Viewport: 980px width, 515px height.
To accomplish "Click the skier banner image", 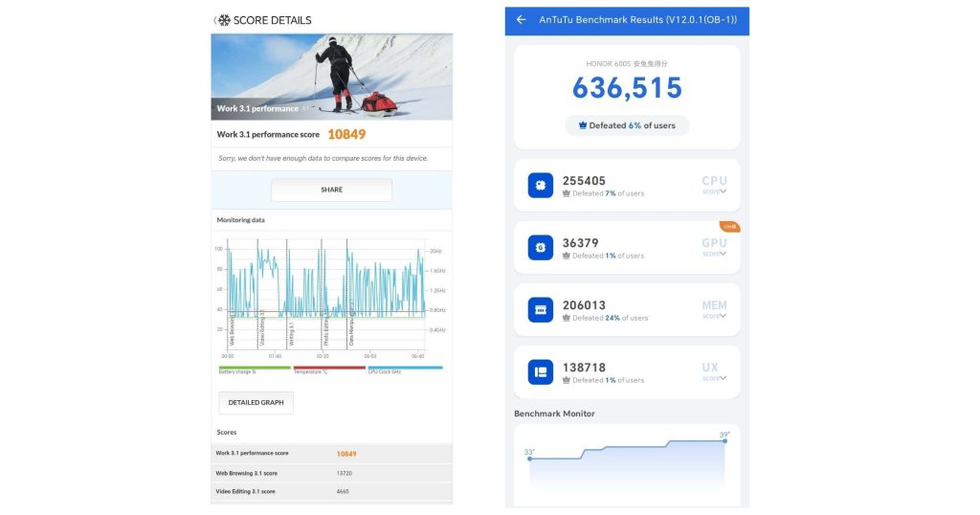I will point(331,77).
